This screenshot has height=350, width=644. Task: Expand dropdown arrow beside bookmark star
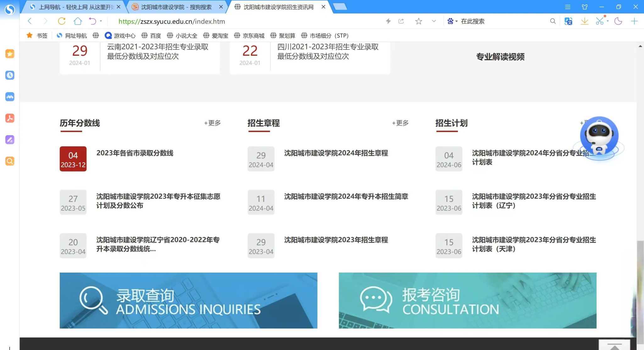point(434,21)
